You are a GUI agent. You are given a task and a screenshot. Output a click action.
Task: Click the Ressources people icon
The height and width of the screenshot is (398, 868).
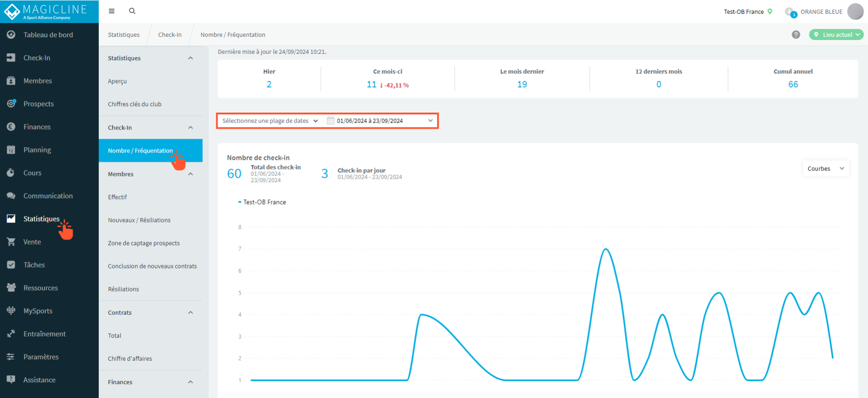[11, 288]
